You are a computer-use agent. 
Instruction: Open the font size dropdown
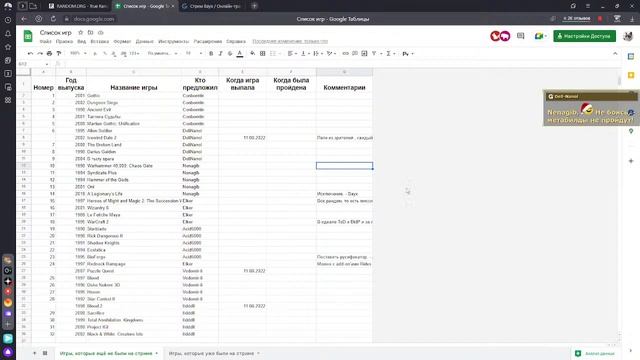[193, 53]
